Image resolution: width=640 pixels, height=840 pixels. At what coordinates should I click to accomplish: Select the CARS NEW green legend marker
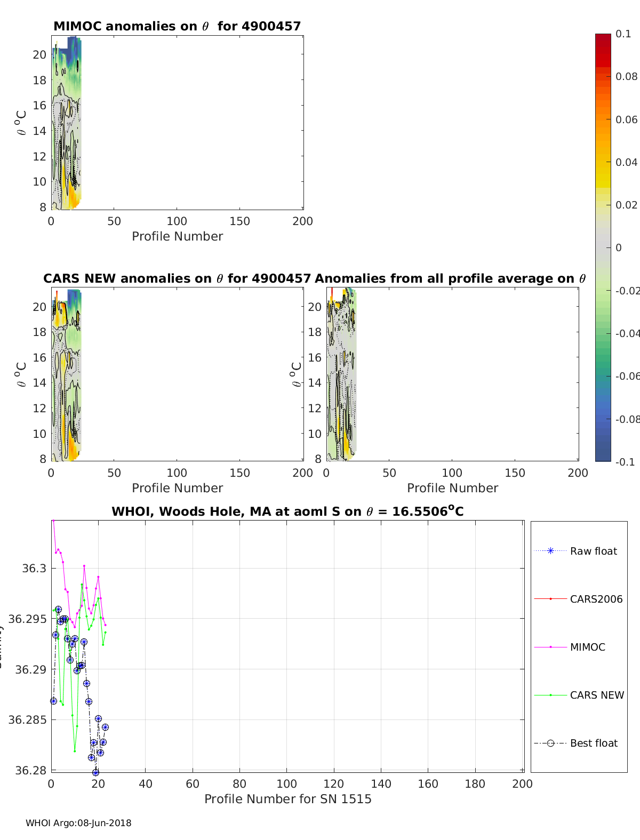550,695
